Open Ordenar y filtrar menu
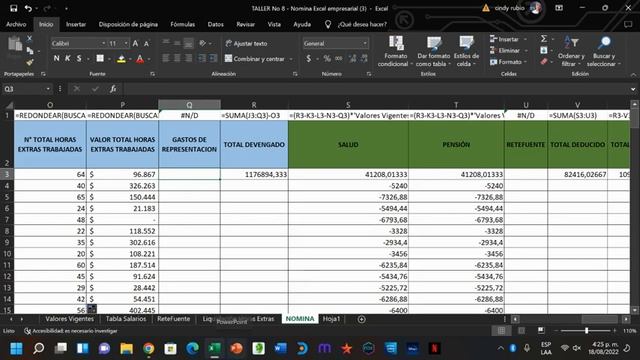 pos(571,52)
